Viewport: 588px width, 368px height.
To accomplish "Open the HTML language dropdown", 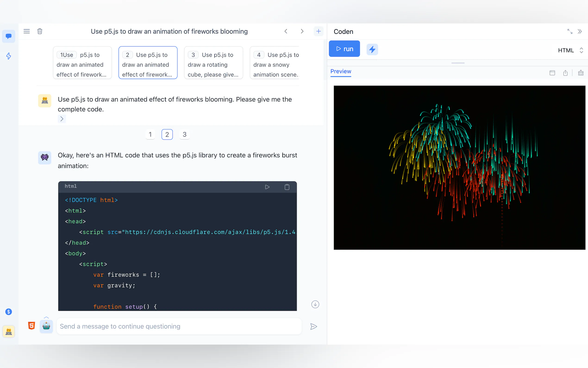I will coord(570,50).
